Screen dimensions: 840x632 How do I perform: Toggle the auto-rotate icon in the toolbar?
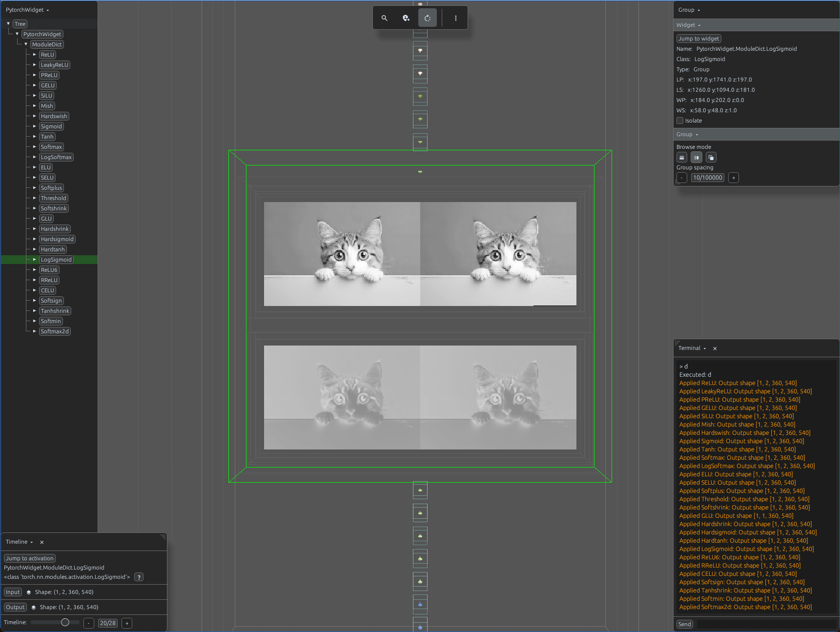tap(428, 18)
